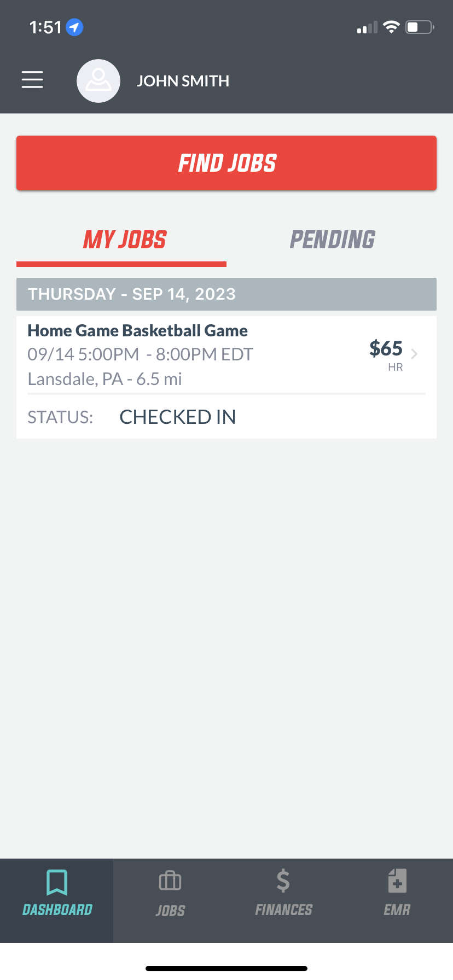Tap the battery indicator icon
The width and height of the screenshot is (453, 980).
coord(420,27)
